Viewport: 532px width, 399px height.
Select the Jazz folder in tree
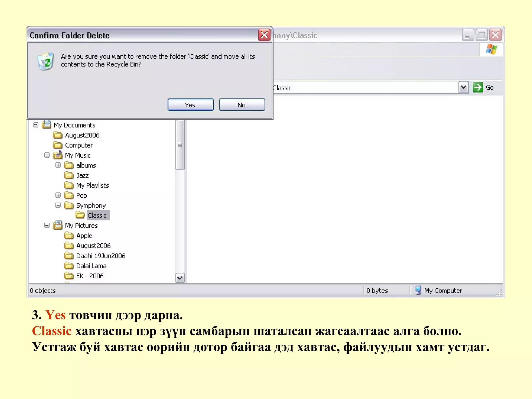[x=82, y=175]
